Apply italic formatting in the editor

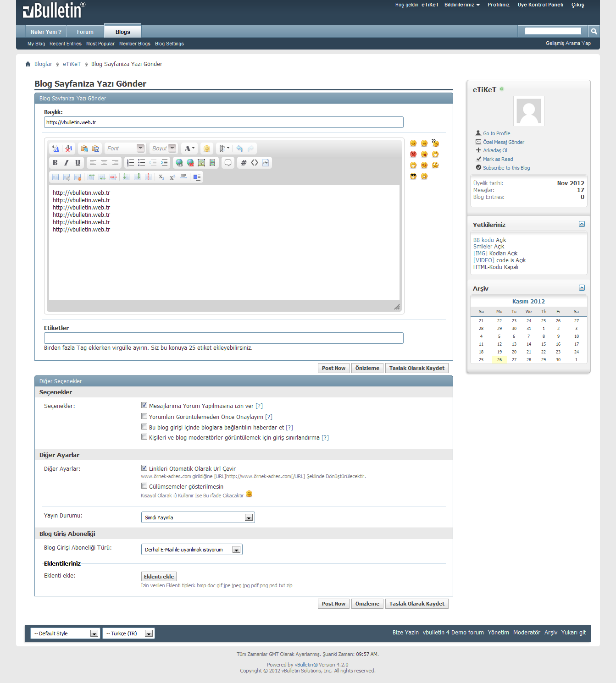pos(67,163)
